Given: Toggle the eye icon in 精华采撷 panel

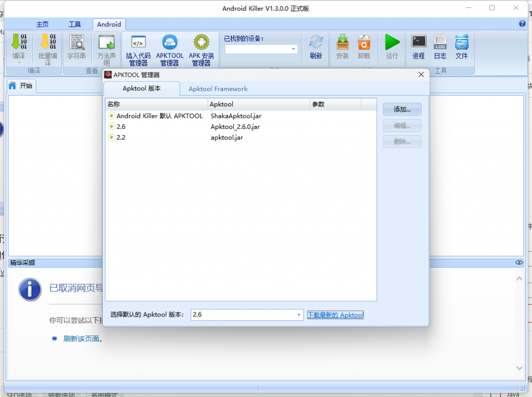Looking at the screenshot, I should [519, 263].
